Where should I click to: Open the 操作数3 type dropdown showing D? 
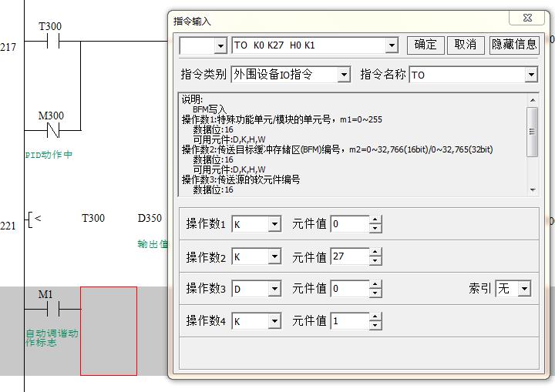pyautogui.click(x=274, y=289)
